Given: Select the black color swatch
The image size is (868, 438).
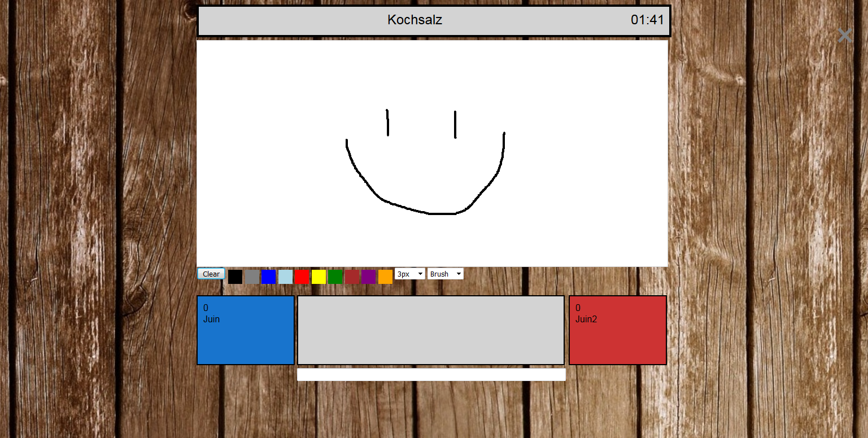Looking at the screenshot, I should click(235, 277).
